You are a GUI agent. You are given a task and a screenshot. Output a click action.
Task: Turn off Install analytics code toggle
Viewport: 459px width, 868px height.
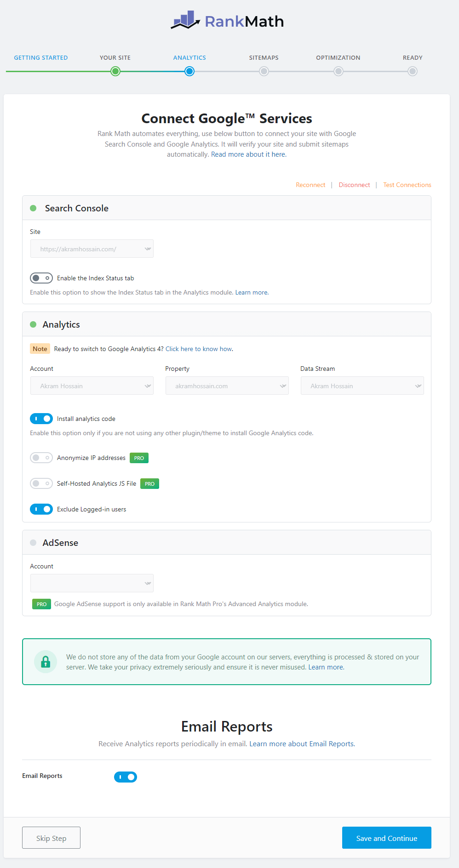click(x=41, y=419)
